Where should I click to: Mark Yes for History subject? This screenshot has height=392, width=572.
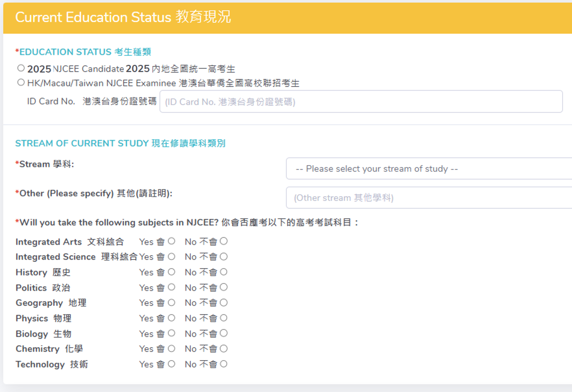tap(172, 272)
